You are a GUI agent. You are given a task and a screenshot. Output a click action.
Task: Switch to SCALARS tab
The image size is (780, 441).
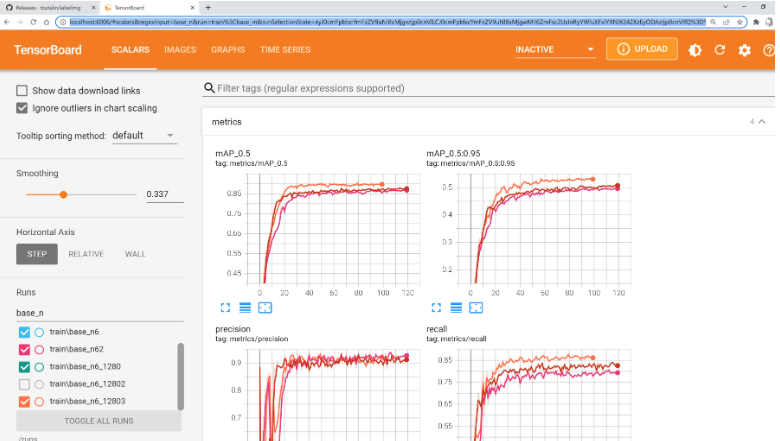tap(130, 50)
